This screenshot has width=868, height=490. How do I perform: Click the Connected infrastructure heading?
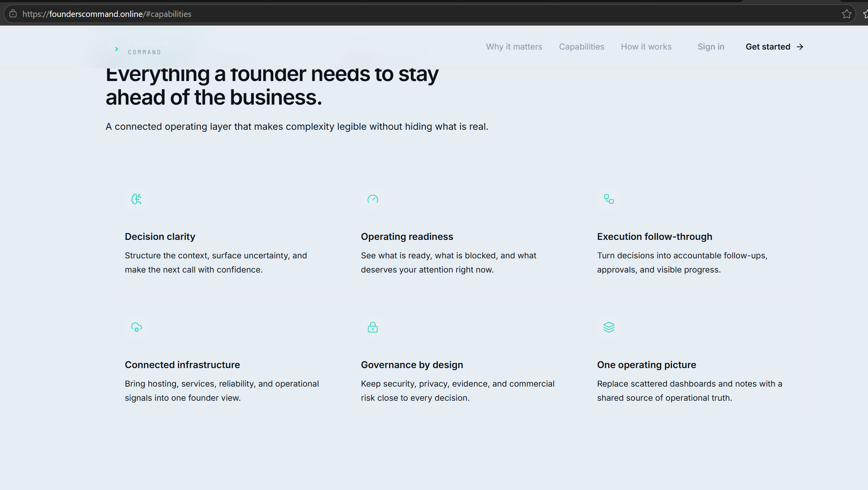click(x=182, y=365)
